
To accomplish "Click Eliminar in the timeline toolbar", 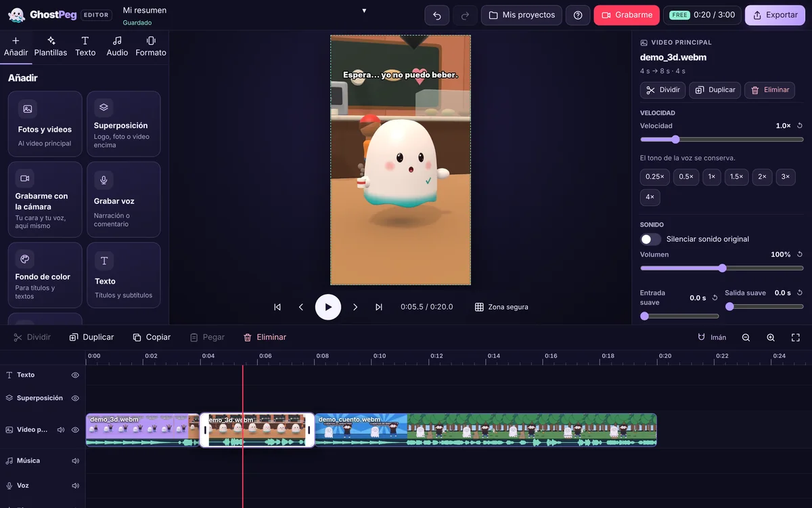I will pos(265,337).
